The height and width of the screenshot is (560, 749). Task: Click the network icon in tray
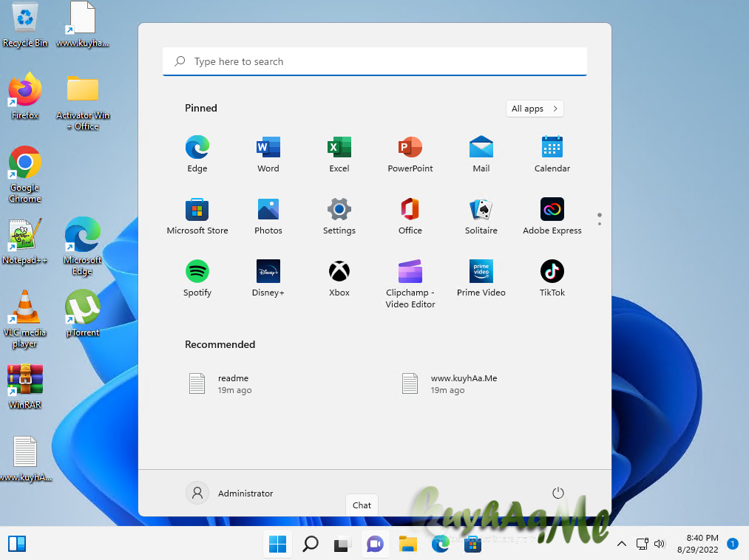pos(642,544)
